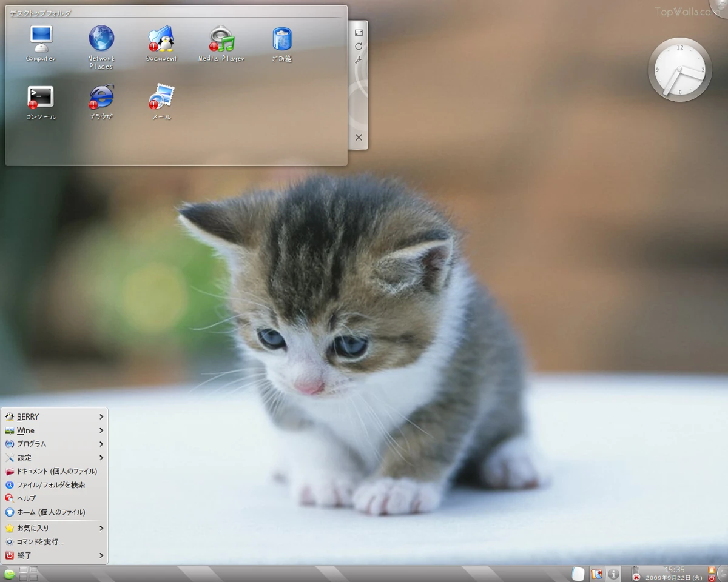Expand the お気に入り favorites submenu

click(55, 528)
